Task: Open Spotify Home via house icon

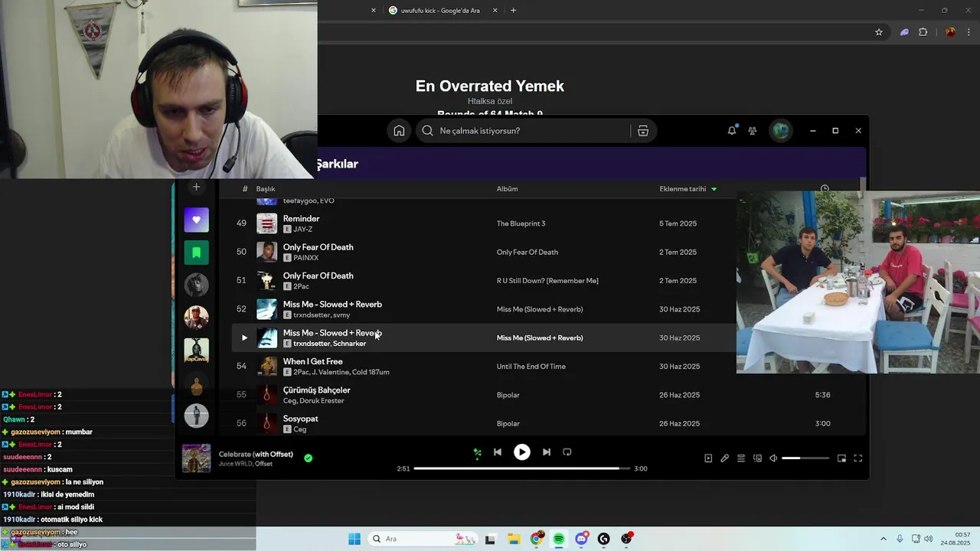Action: tap(399, 131)
